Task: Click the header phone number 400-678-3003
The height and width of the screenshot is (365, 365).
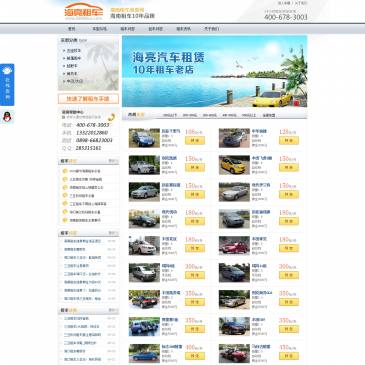Action: pos(286,17)
